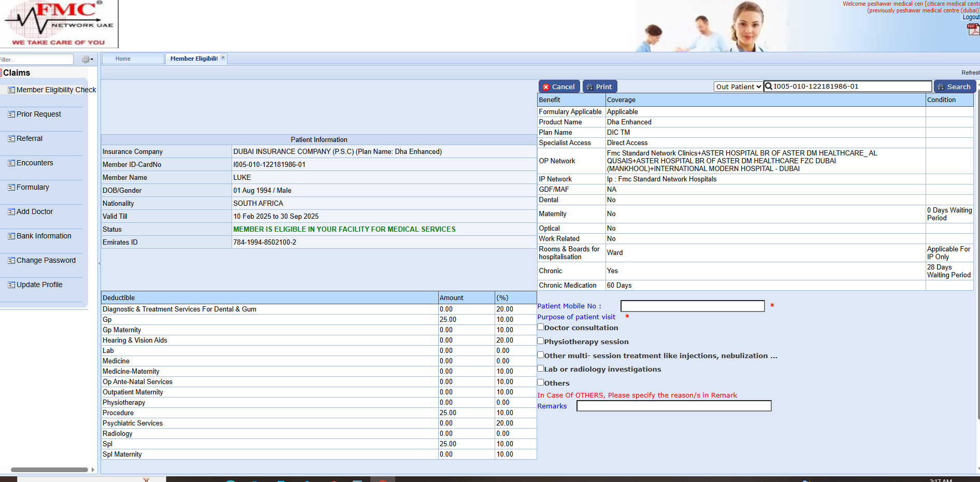Expand the gear dropdown arrow next to the filter
Image resolution: width=980 pixels, height=482 pixels.
tap(92, 60)
